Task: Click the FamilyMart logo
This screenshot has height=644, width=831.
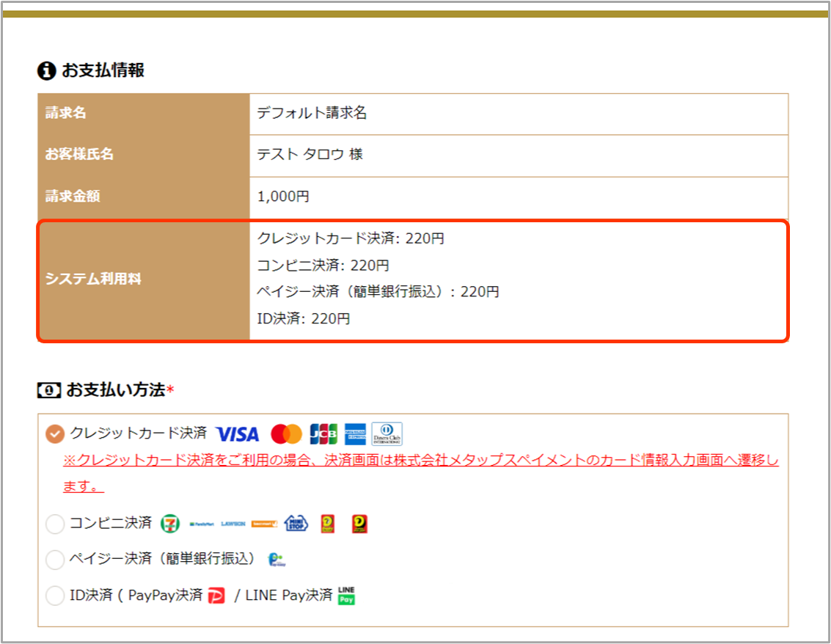Action: (200, 524)
